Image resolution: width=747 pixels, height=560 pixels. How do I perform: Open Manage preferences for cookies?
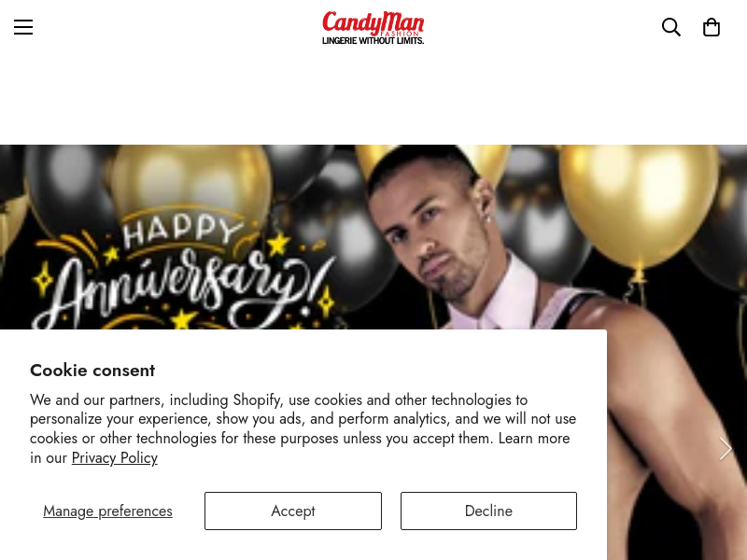[x=107, y=511]
